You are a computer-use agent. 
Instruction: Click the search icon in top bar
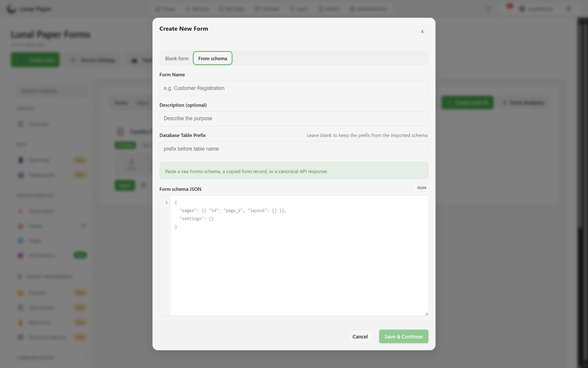coord(488,9)
